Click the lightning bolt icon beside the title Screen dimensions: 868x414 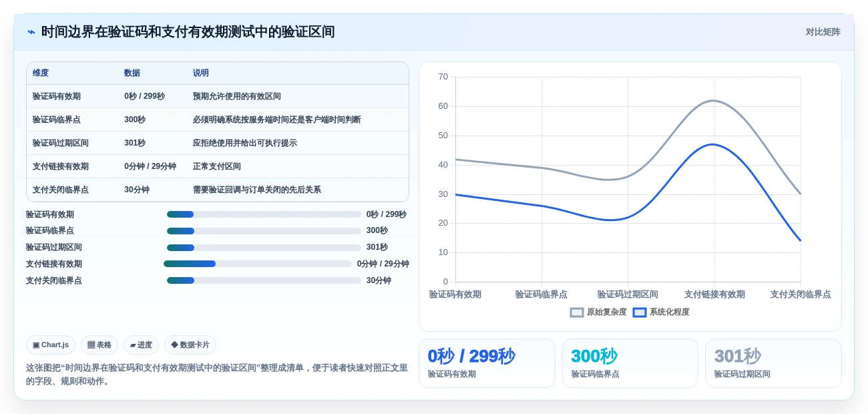31,32
